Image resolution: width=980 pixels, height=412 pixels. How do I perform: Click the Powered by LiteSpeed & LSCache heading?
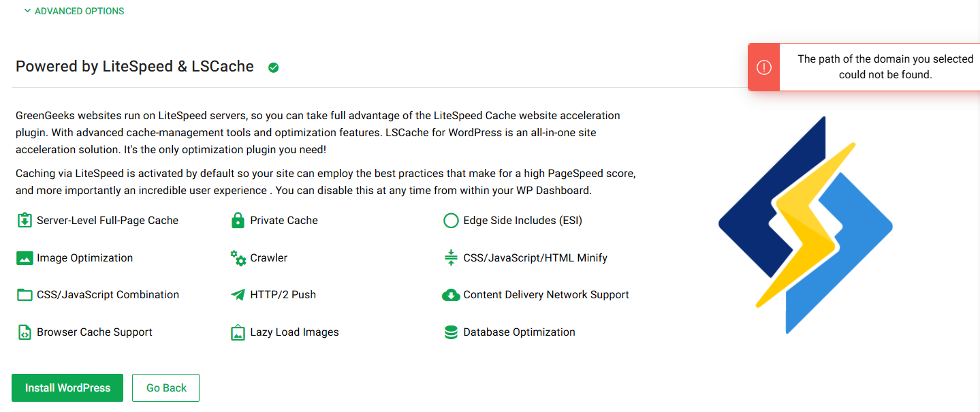click(x=135, y=67)
